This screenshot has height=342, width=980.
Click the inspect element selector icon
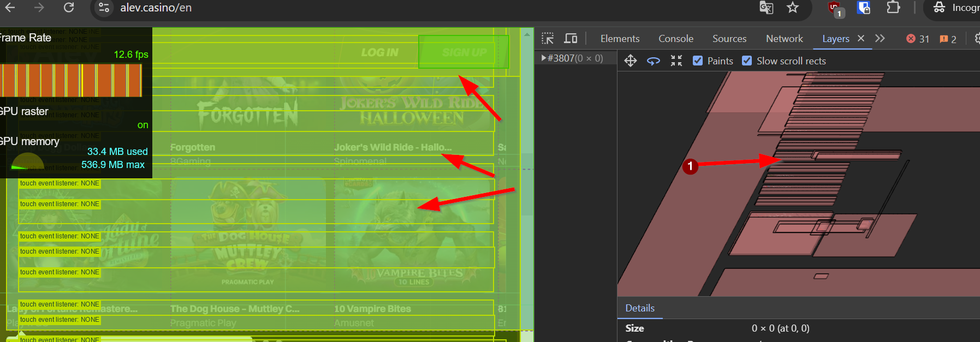[548, 38]
